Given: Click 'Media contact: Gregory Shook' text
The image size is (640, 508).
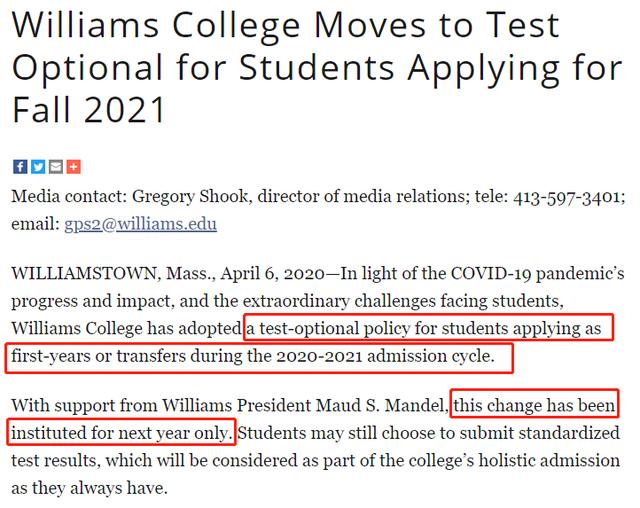Looking at the screenshot, I should coord(130,197).
